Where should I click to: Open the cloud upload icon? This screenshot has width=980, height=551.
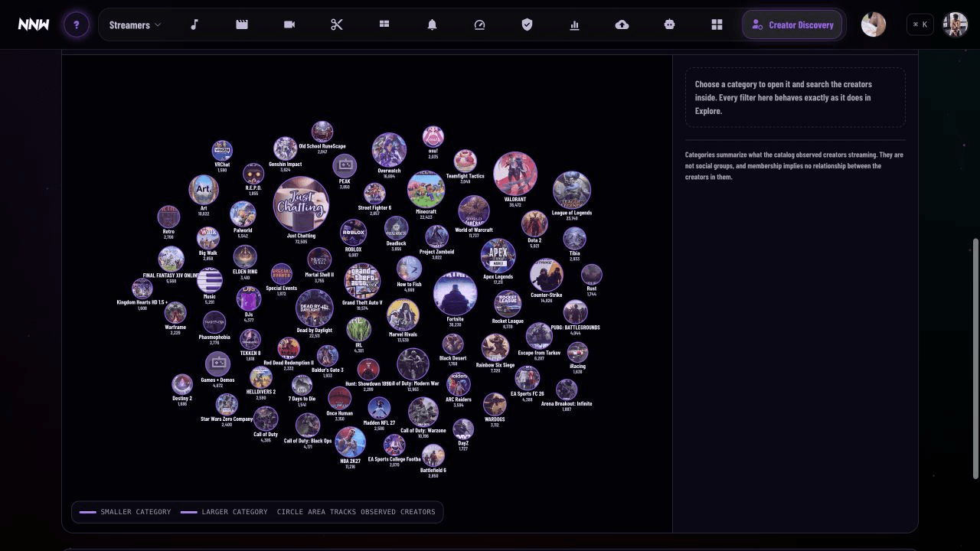(x=622, y=24)
